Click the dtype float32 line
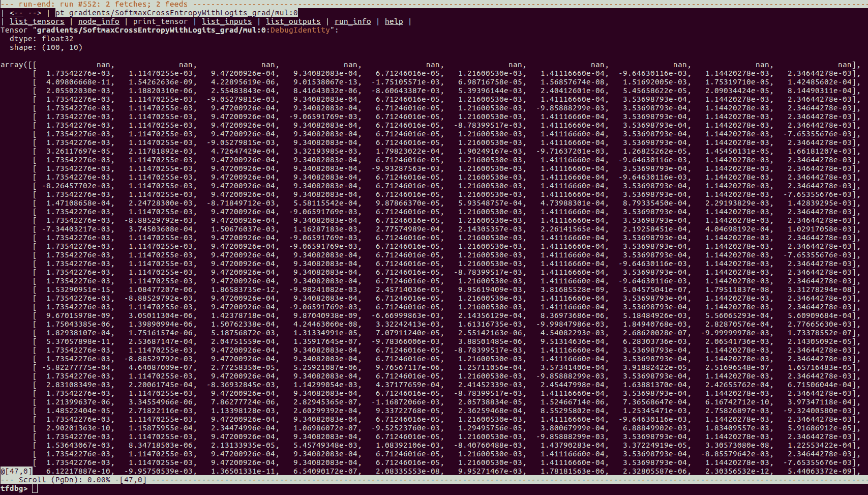This screenshot has width=868, height=495. click(x=41, y=39)
